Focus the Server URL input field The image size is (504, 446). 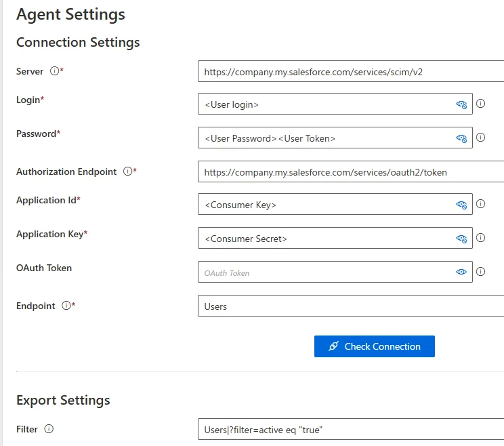point(351,71)
